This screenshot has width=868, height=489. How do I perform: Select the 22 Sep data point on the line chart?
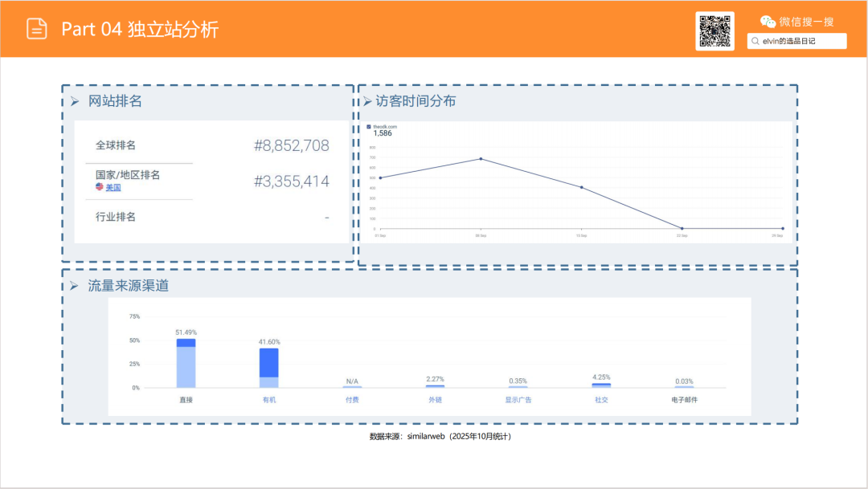click(x=682, y=228)
